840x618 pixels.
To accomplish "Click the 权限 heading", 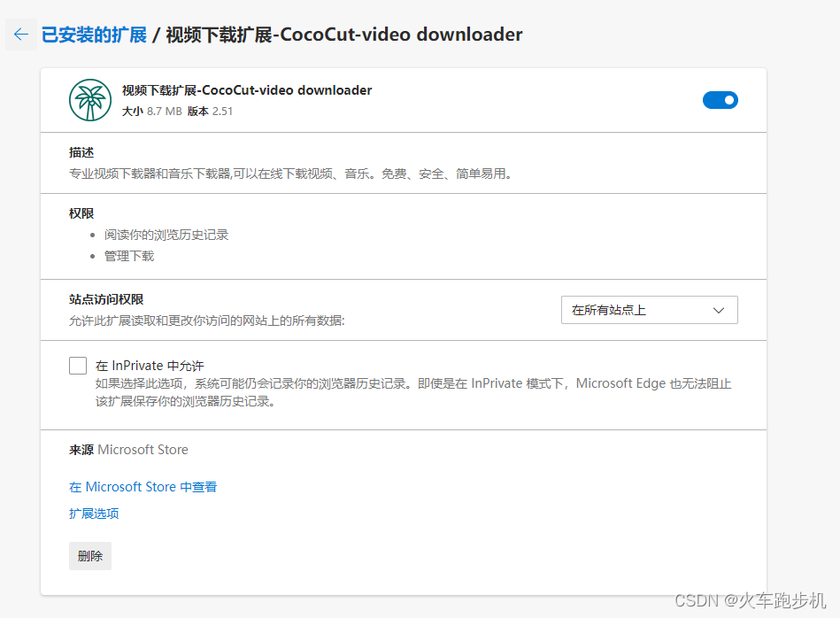I will click(81, 213).
